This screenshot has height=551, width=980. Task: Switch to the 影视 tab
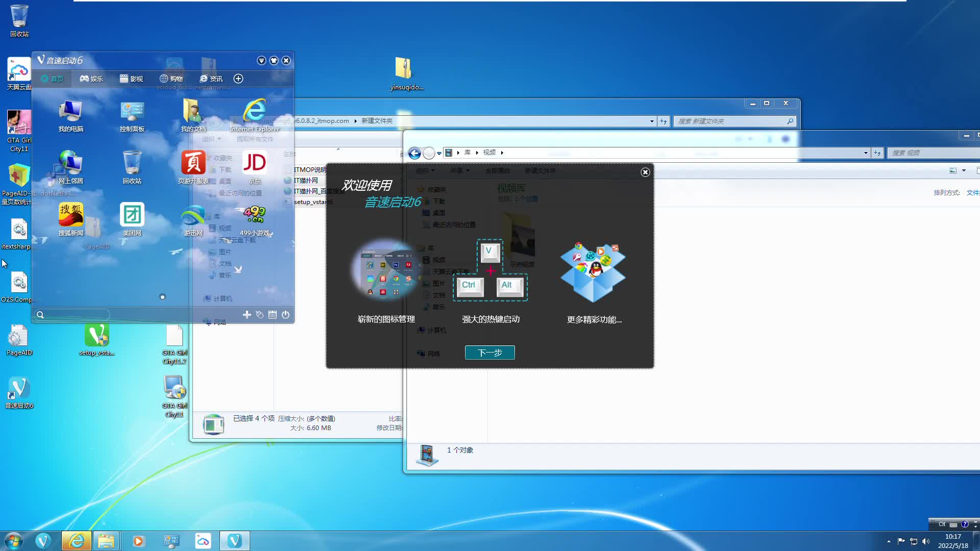point(131,79)
